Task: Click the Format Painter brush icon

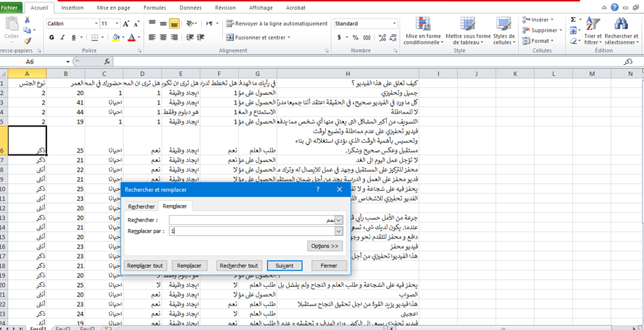Action: point(29,41)
